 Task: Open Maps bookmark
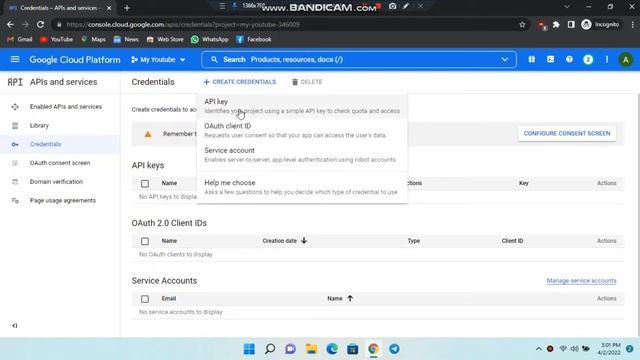coord(93,40)
